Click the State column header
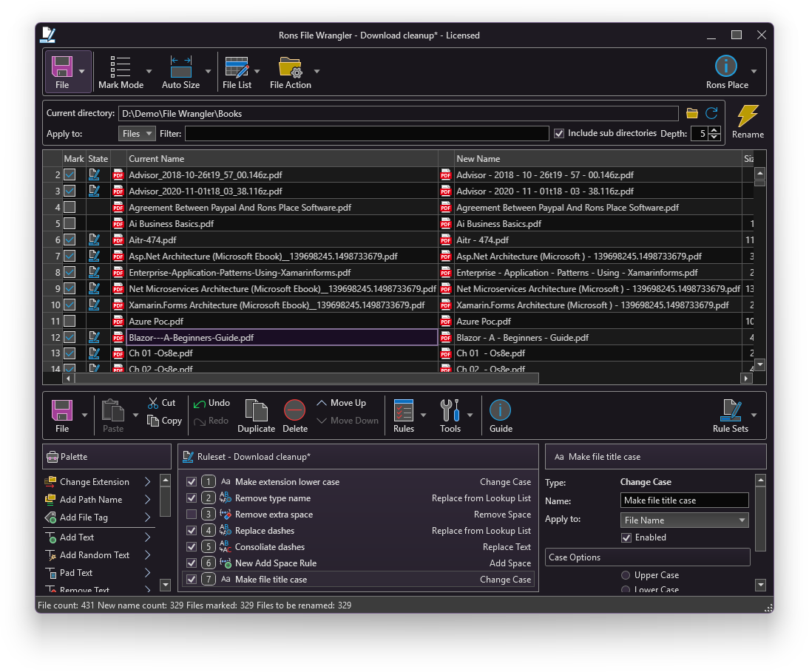 (98, 159)
